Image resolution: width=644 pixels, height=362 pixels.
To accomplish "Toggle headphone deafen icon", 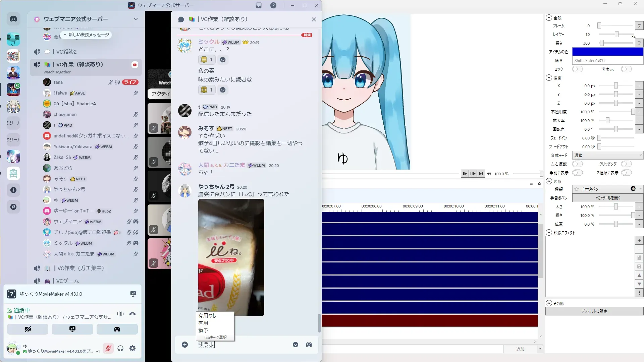I will tap(120, 349).
